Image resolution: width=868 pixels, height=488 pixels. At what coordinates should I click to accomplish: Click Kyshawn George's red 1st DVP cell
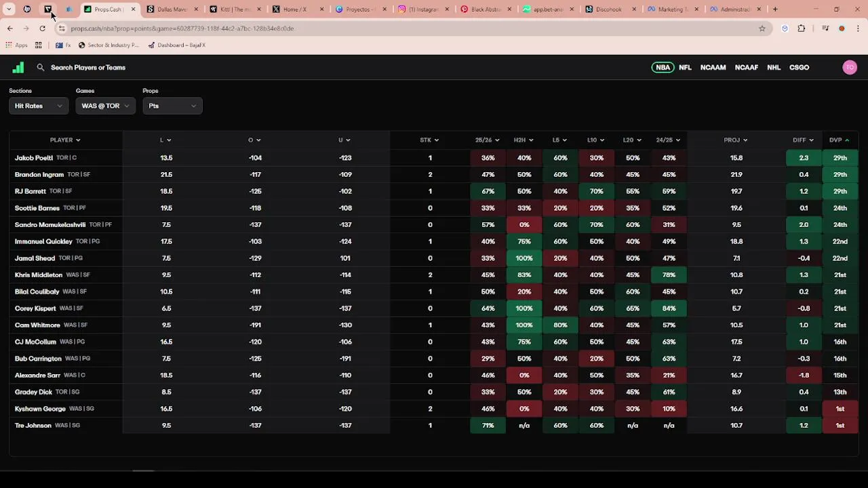pos(840,409)
